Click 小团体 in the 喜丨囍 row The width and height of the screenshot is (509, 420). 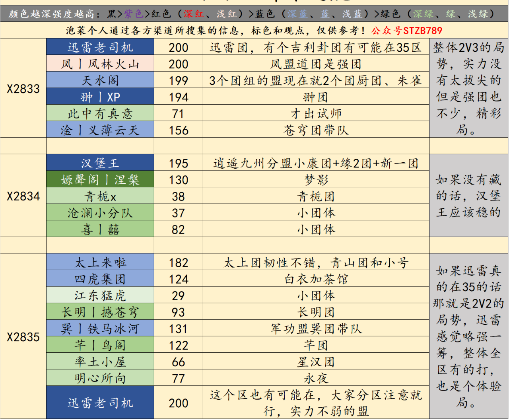click(316, 229)
